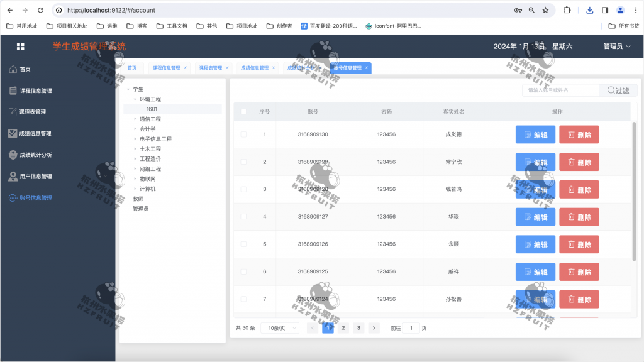Viewport: 644px width, 362px height.
Task: Check the row checkbox for 成炎德
Action: coord(242,134)
